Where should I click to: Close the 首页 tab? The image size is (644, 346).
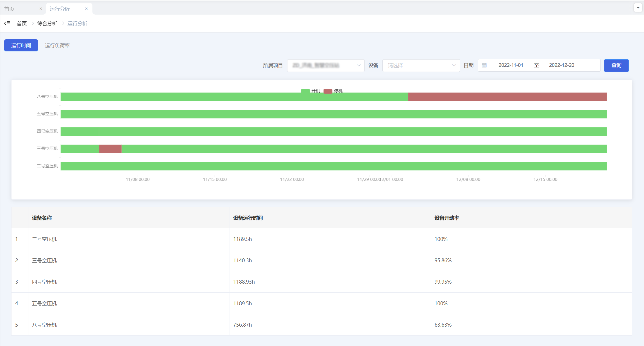(41, 9)
